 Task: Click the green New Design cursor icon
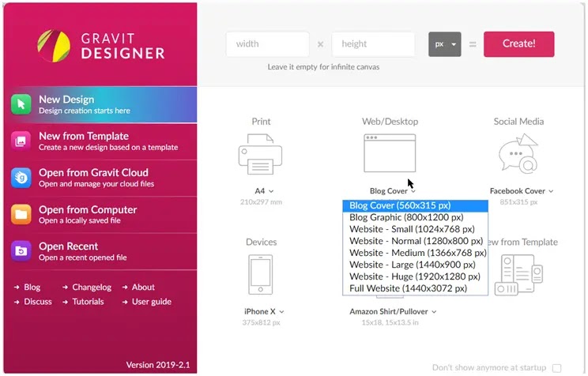(x=21, y=104)
